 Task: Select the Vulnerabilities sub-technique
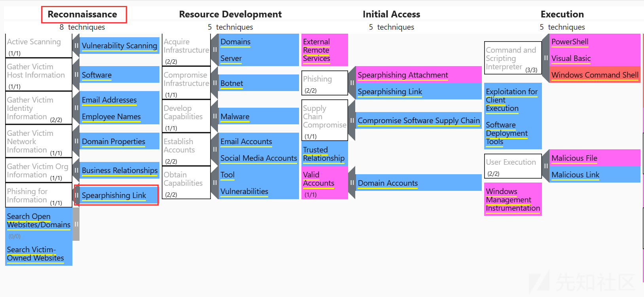tap(259, 191)
